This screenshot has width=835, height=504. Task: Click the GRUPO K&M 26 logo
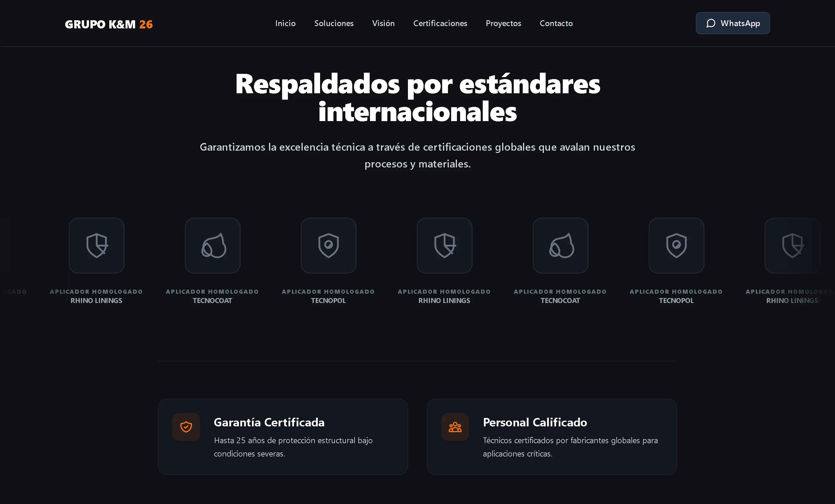click(109, 24)
